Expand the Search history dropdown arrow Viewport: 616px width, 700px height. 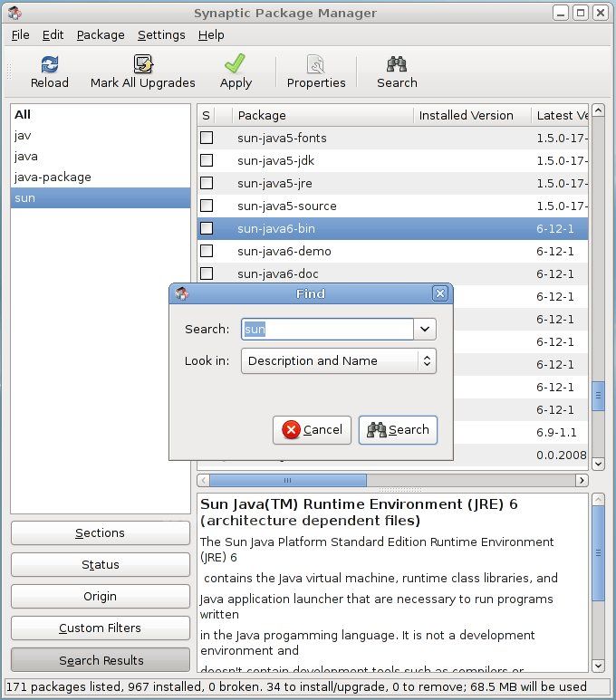pos(425,330)
